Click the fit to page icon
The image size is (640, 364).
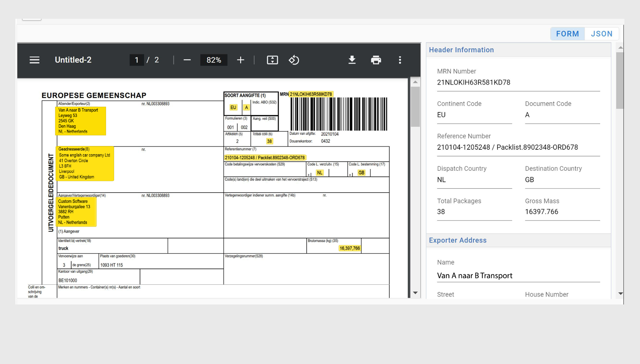(272, 60)
